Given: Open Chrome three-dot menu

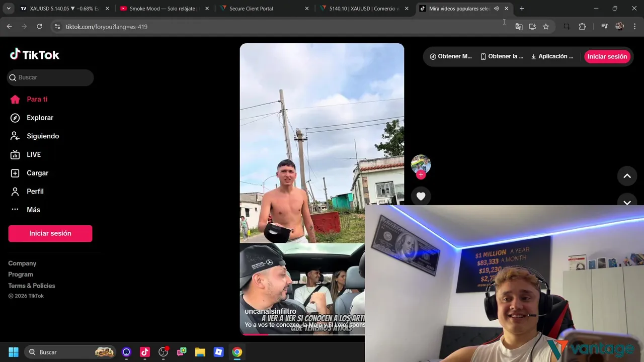Looking at the screenshot, I should point(634,27).
